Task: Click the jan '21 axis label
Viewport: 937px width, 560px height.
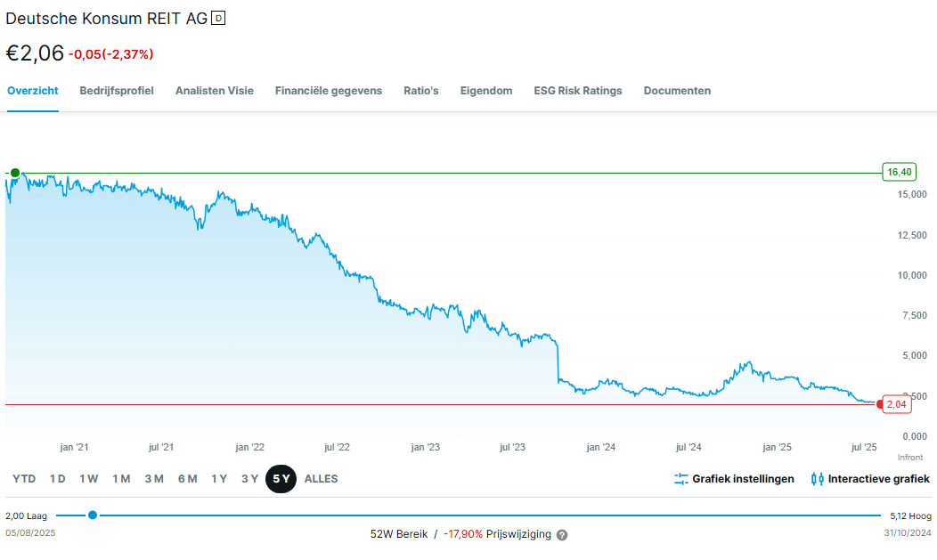Action: point(74,447)
